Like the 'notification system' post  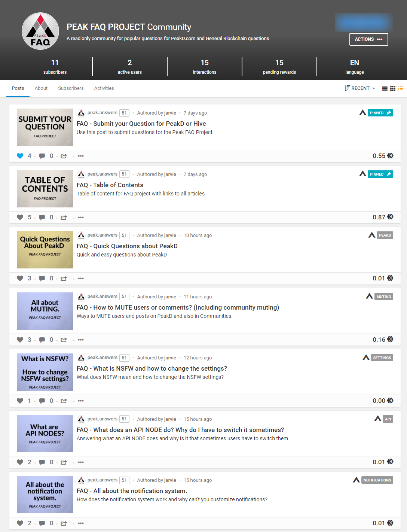tap(20, 523)
